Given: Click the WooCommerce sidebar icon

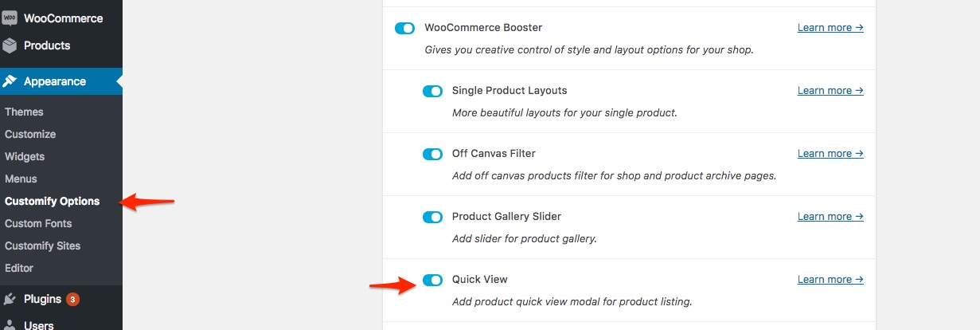Looking at the screenshot, I should click(10, 18).
